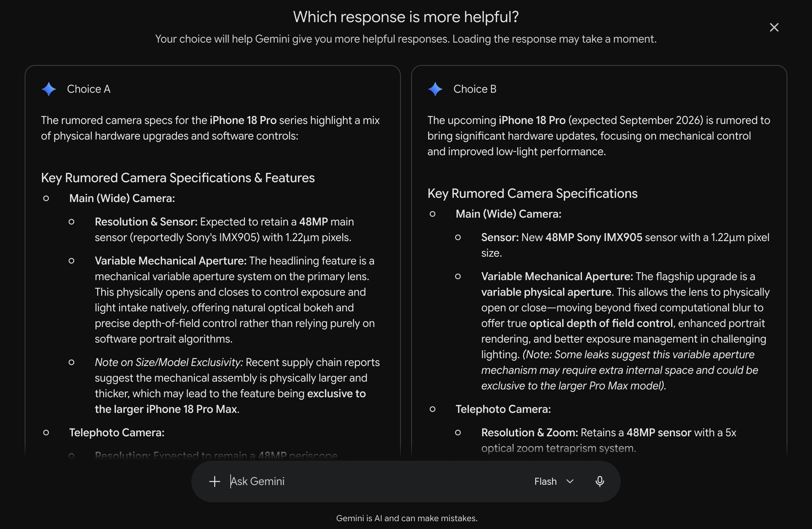Close the response comparison dialog
The height and width of the screenshot is (529, 812).
[x=774, y=27]
